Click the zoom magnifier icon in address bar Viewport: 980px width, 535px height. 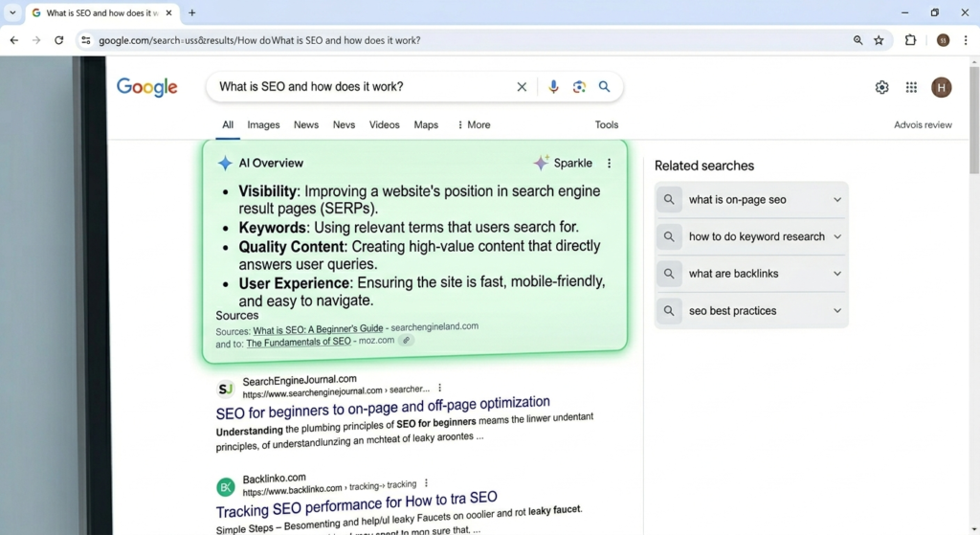tap(858, 40)
